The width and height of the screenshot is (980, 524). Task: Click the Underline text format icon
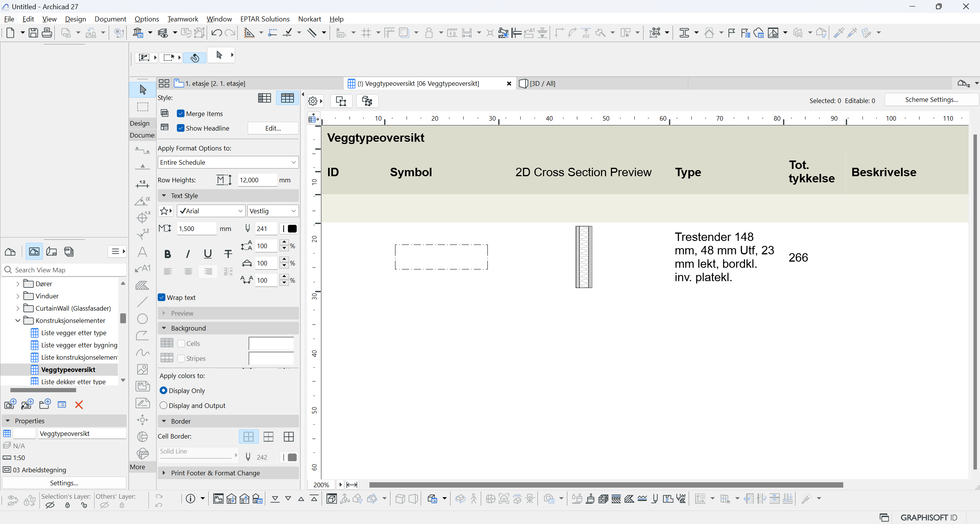click(207, 254)
